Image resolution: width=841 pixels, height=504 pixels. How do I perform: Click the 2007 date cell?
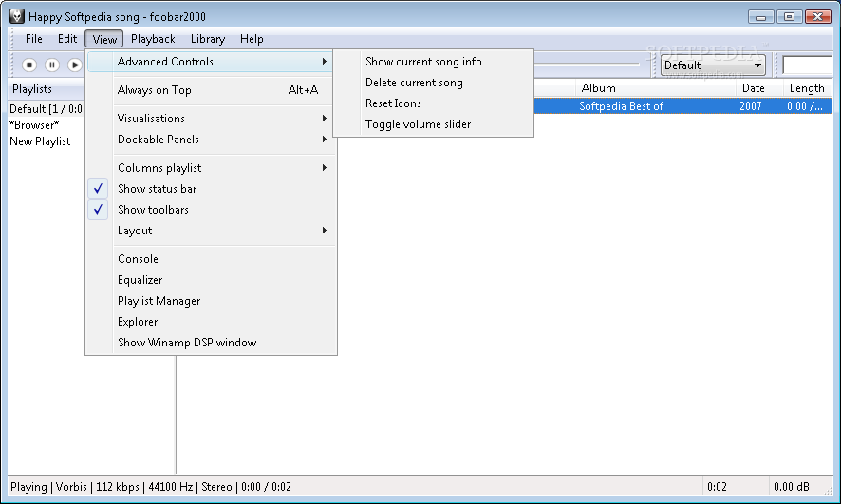point(751,106)
